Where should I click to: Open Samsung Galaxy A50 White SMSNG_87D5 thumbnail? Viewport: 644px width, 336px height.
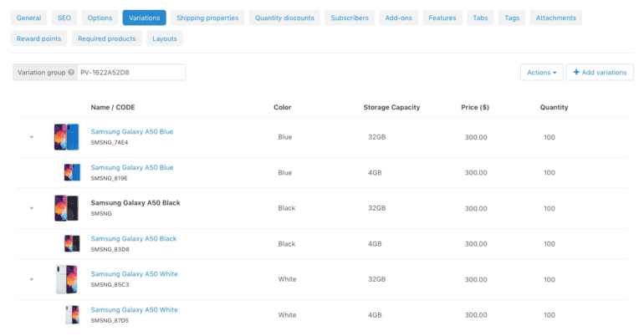72,314
